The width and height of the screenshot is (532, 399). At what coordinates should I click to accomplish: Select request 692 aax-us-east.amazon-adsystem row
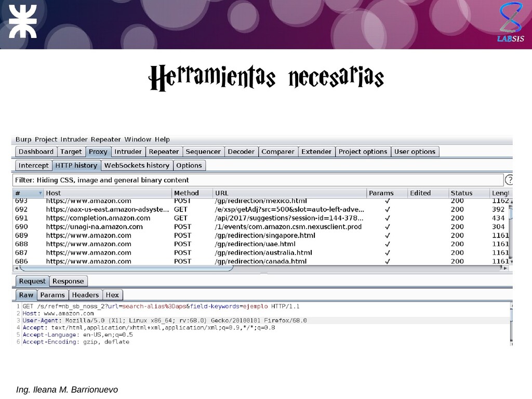point(261,209)
